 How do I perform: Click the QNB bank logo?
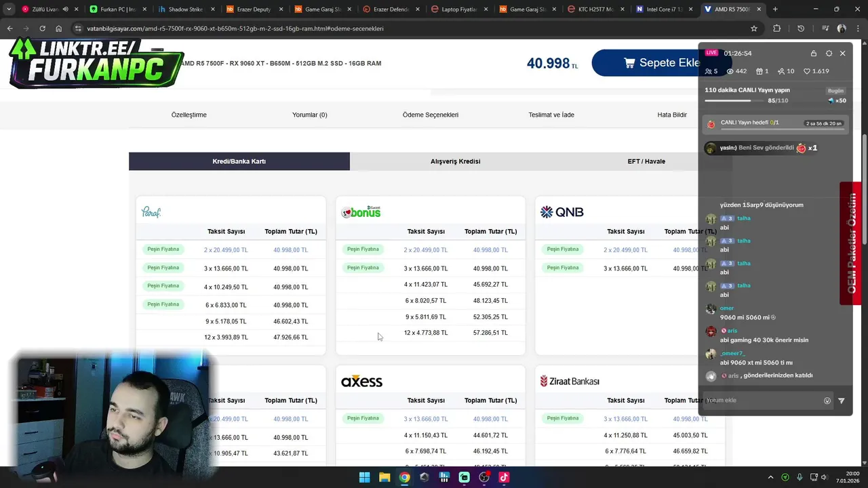point(561,212)
